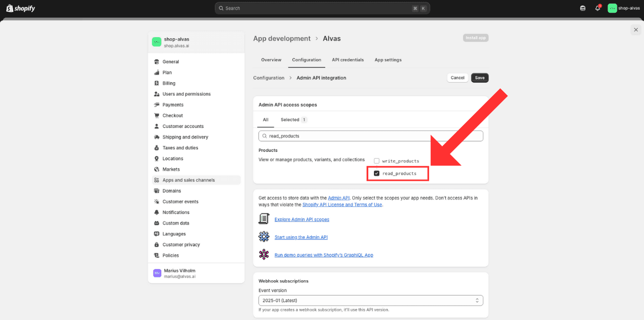This screenshot has height=320, width=644.
Task: Open the shop-alvas store header in sidebar
Action: pos(196,42)
